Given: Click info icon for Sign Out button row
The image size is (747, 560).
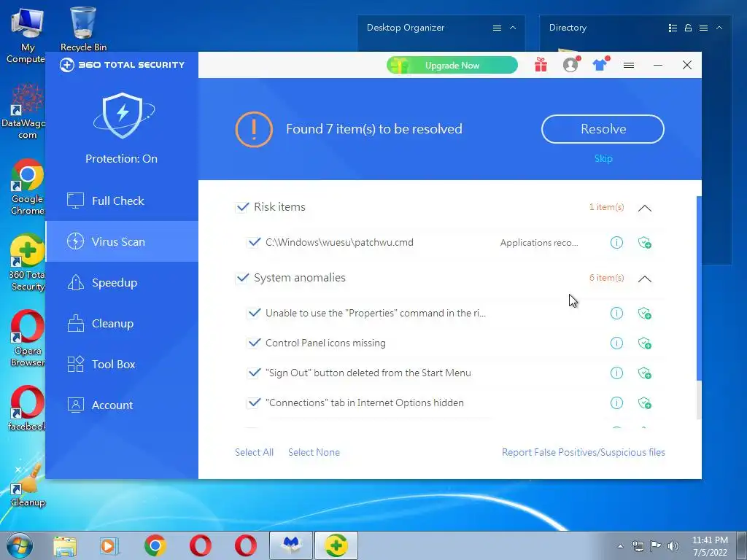Looking at the screenshot, I should (616, 373).
